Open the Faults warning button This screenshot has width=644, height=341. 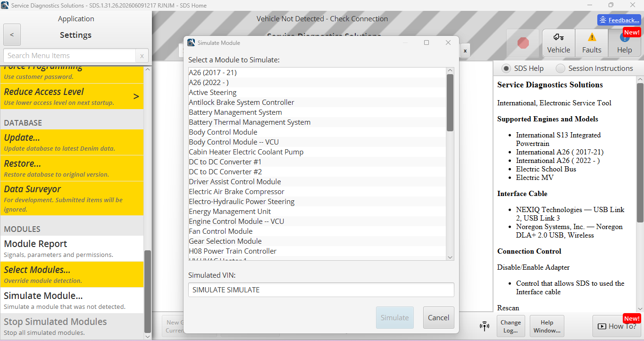(x=592, y=43)
